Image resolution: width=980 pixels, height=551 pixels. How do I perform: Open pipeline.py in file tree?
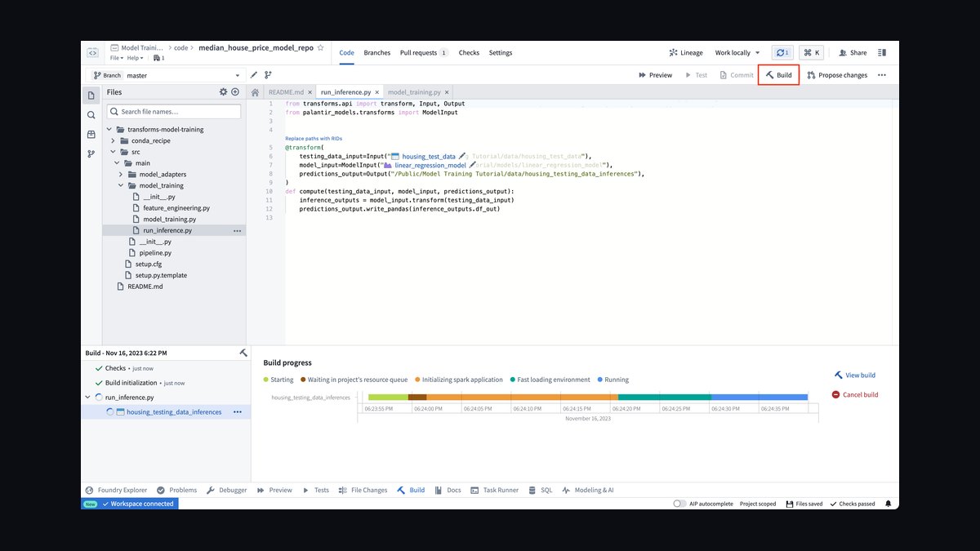pyautogui.click(x=155, y=253)
